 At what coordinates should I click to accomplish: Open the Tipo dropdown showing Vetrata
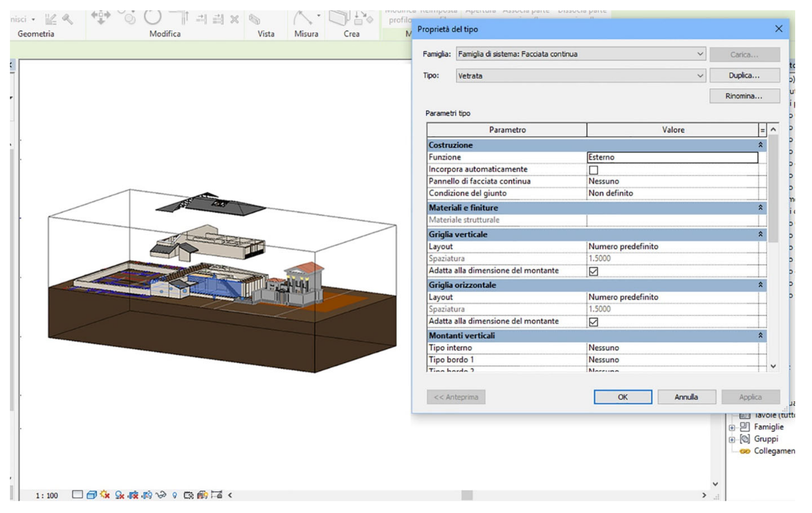click(x=700, y=76)
